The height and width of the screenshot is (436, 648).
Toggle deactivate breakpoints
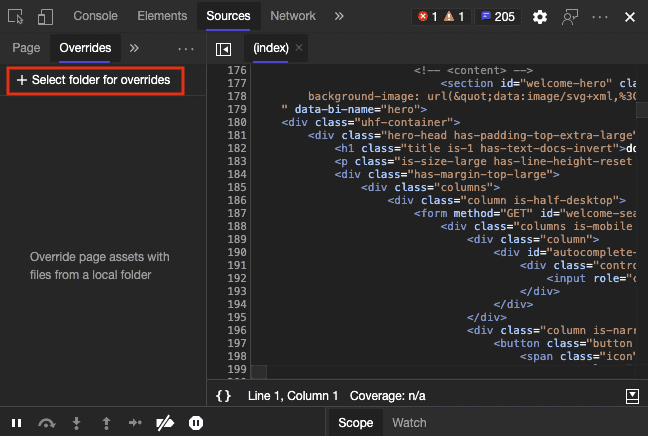click(166, 423)
